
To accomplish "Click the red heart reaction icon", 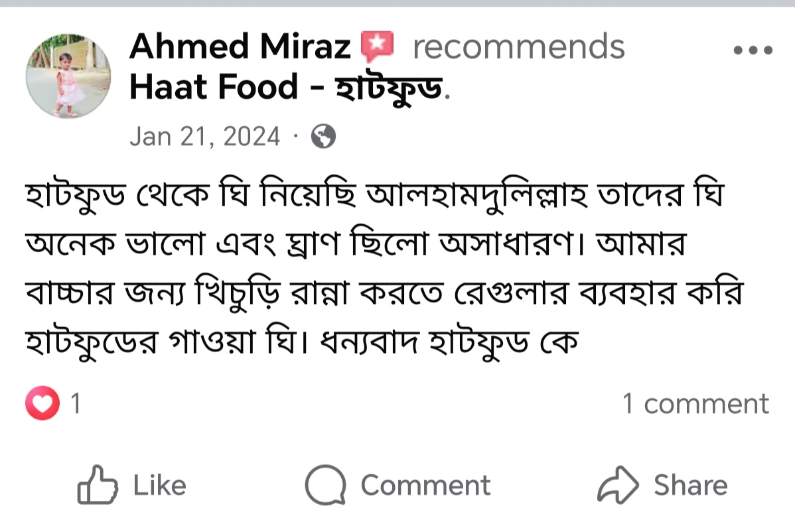I will click(42, 403).
